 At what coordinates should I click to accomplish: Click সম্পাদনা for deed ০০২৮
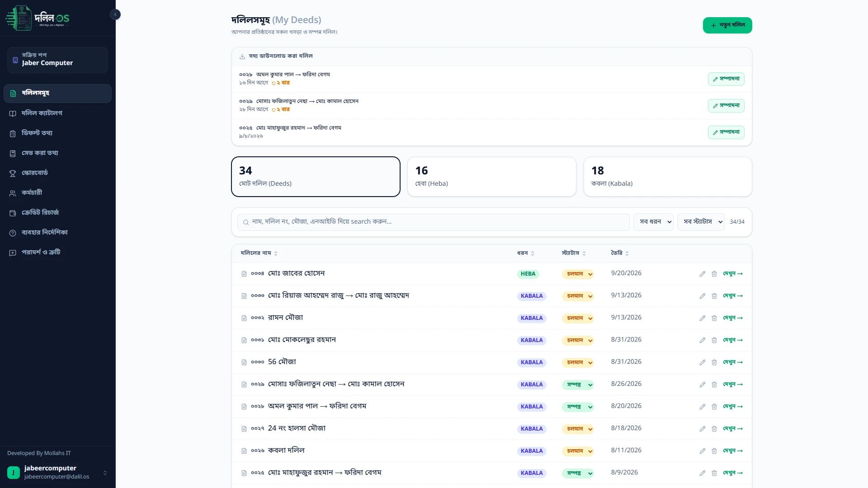726,79
